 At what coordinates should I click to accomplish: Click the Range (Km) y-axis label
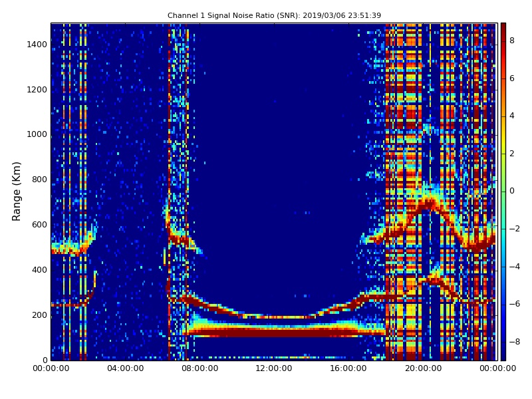coord(16,192)
